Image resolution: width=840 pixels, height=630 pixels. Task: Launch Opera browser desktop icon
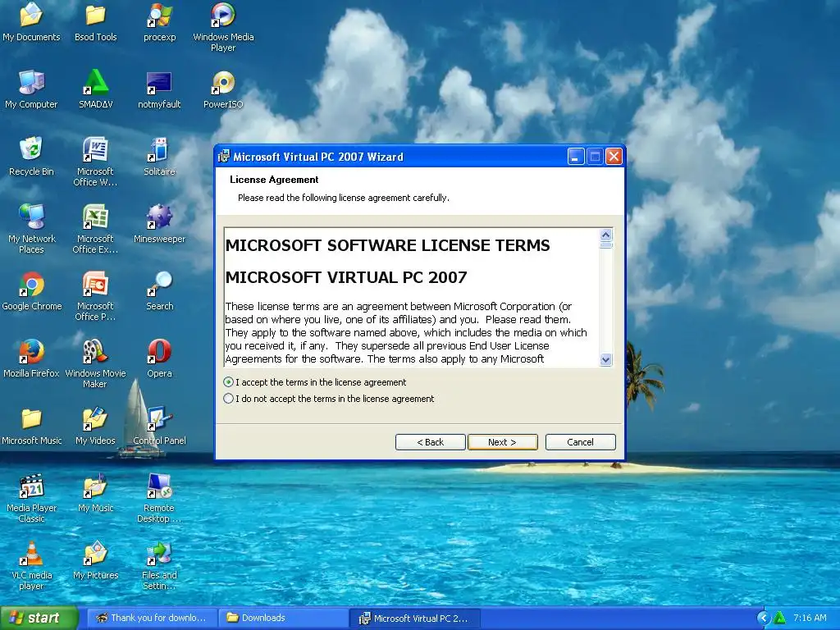159,351
